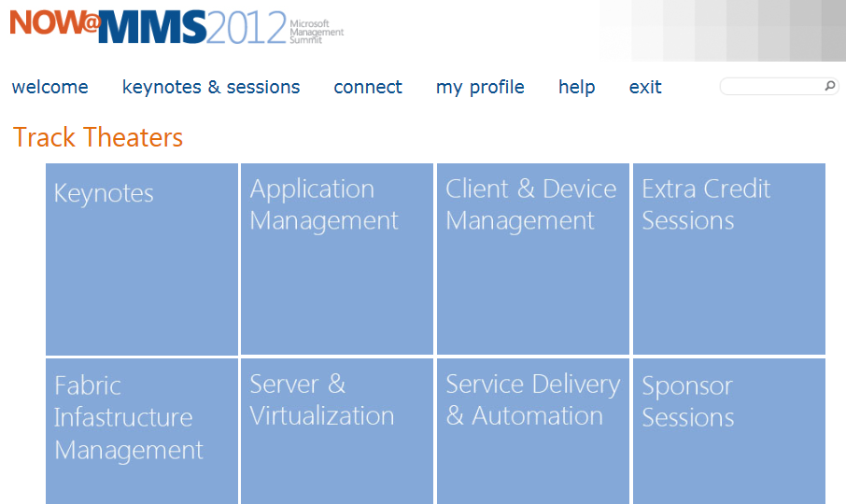Viewport: 846px width, 504px height.
Task: Open Server & Virtualization track tile
Action: tap(337, 431)
